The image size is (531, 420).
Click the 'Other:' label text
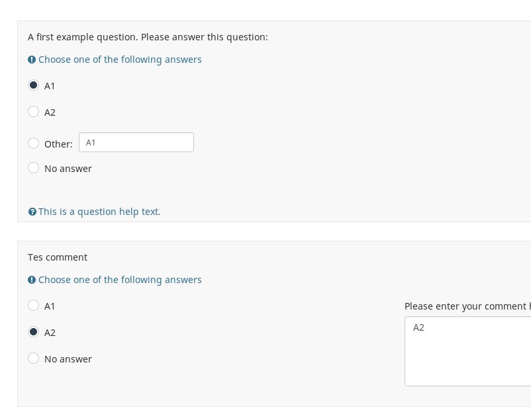58,144
